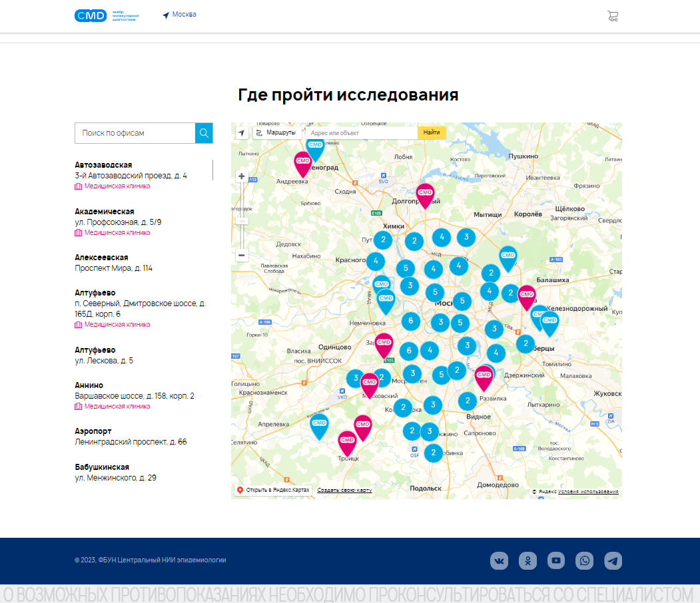
Task: Focus the Поиск по офисам field
Action: (135, 133)
